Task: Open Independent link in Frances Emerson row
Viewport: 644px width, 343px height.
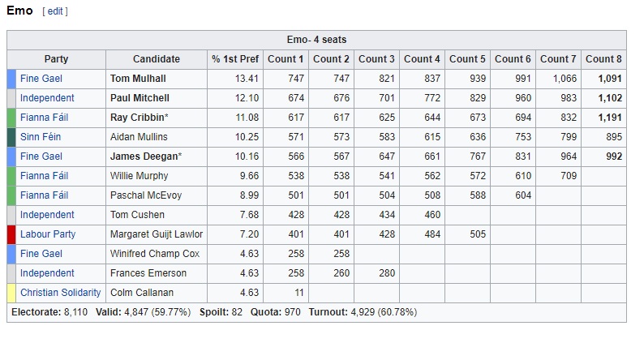Action: pyautogui.click(x=47, y=272)
